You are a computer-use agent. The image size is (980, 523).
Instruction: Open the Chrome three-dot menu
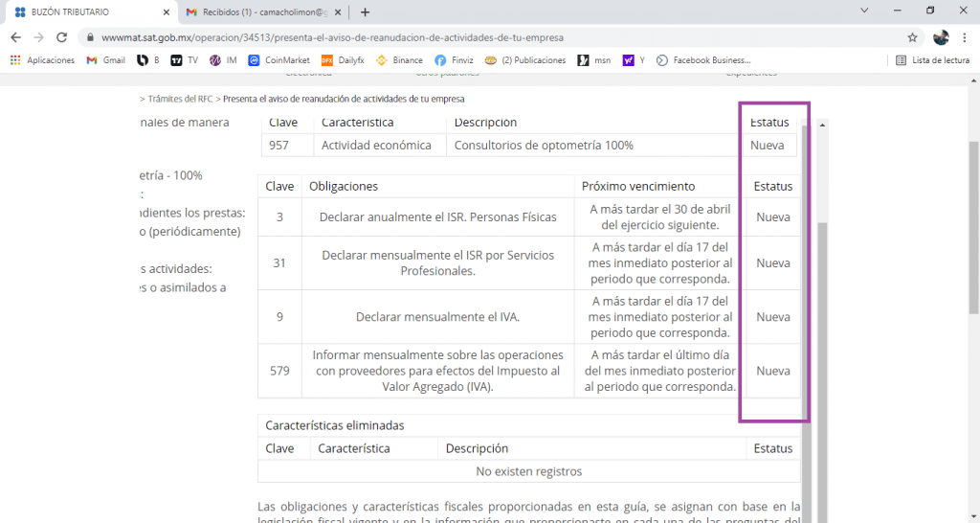(965, 37)
